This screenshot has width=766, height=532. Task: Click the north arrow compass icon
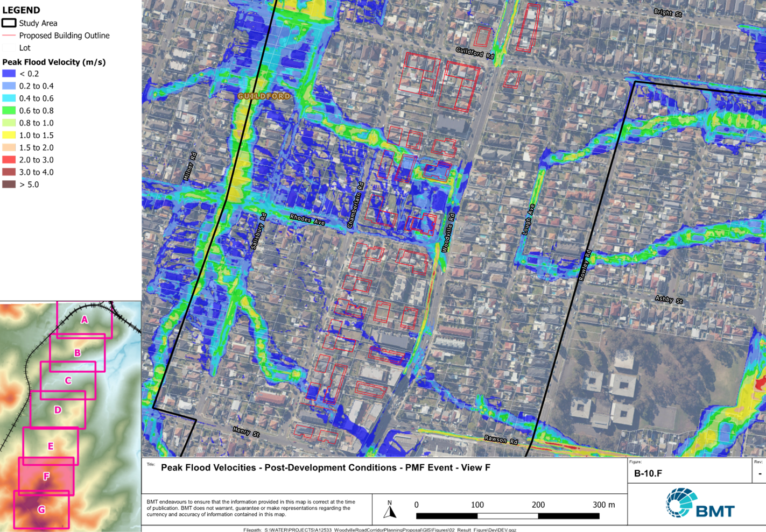[x=390, y=509]
